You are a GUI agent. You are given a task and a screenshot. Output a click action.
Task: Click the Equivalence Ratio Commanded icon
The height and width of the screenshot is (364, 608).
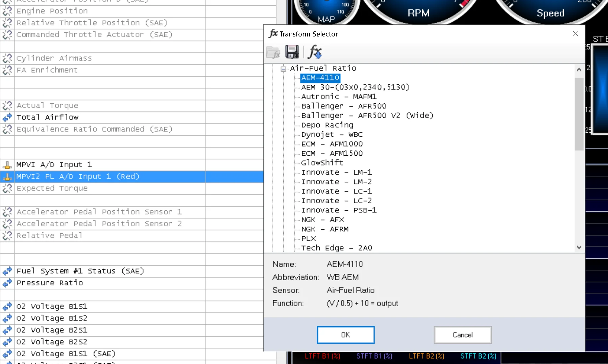point(7,129)
